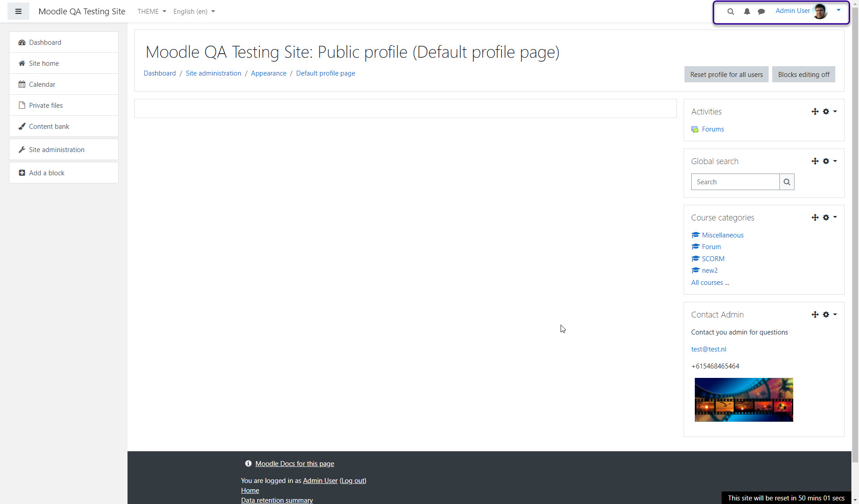Turn Blocks editing off

click(804, 74)
